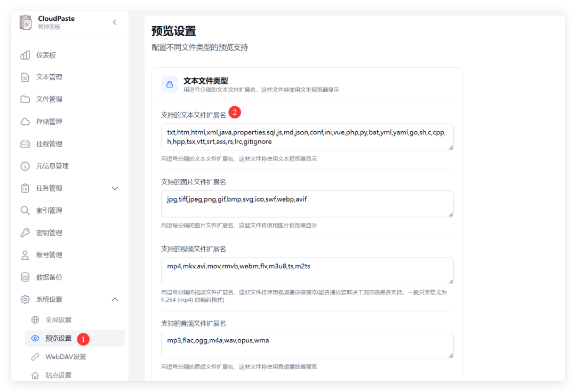
Task: Open the 账号管理 menu item
Action: (x=25, y=254)
